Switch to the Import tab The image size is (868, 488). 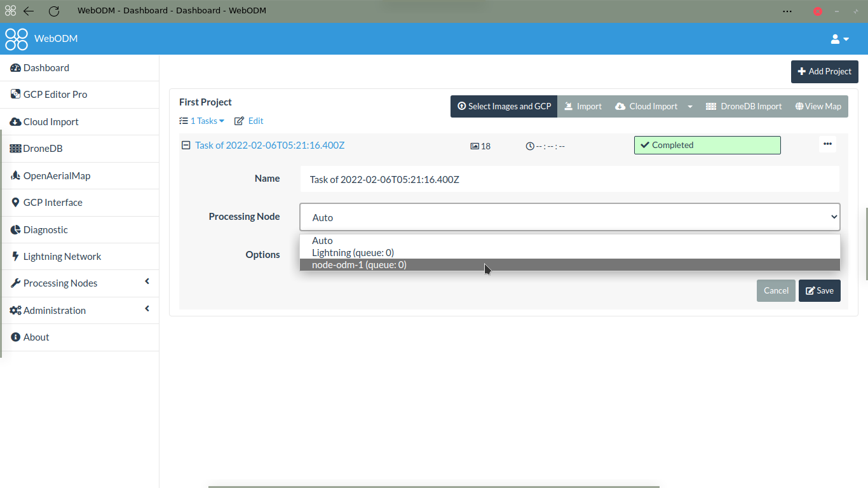[583, 106]
